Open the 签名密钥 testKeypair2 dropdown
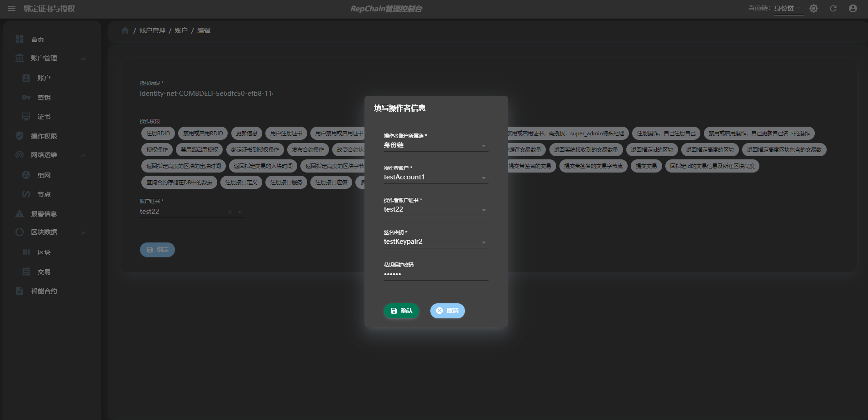Image resolution: width=868 pixels, height=420 pixels. click(436, 242)
